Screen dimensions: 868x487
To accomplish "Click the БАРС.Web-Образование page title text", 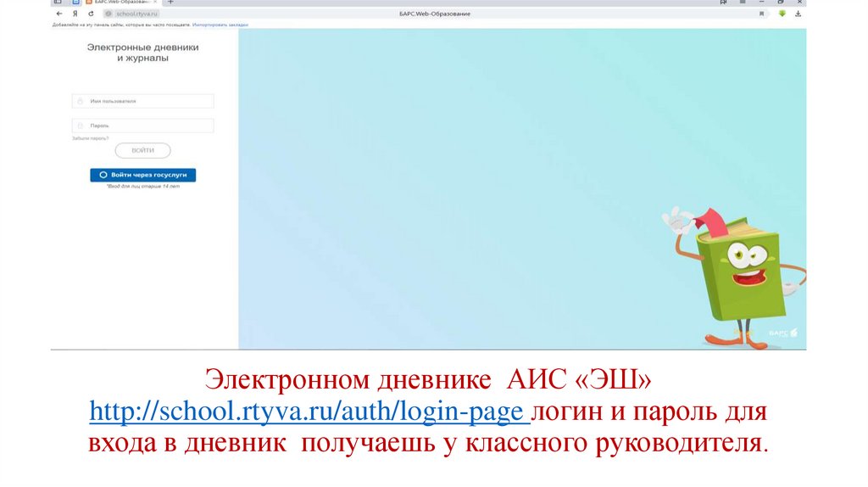I will [435, 14].
